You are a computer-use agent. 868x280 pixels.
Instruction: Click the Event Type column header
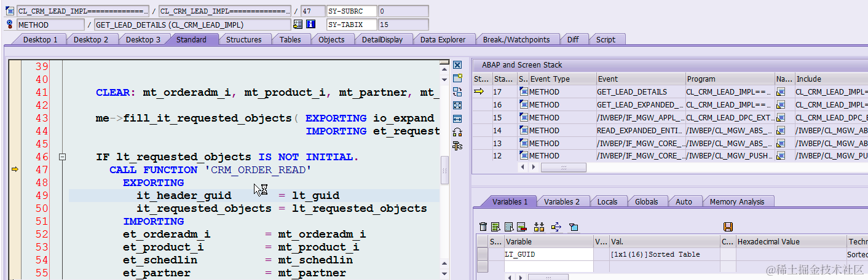coord(562,79)
